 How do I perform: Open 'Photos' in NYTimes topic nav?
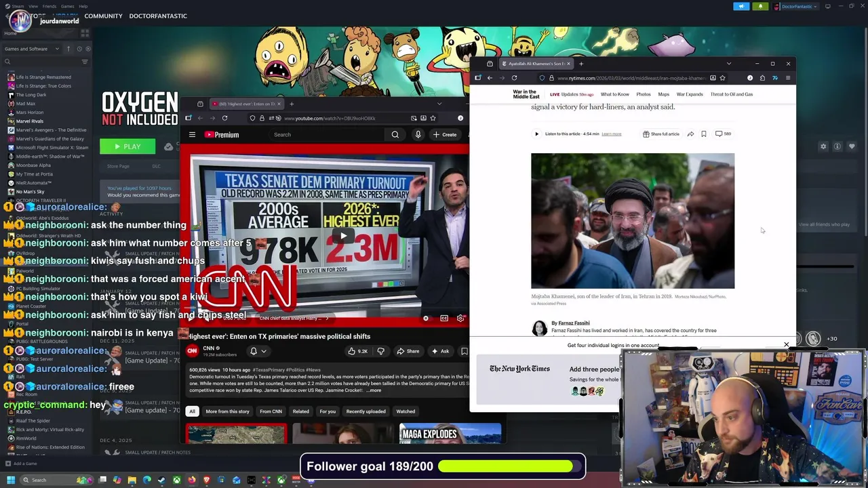coord(643,94)
